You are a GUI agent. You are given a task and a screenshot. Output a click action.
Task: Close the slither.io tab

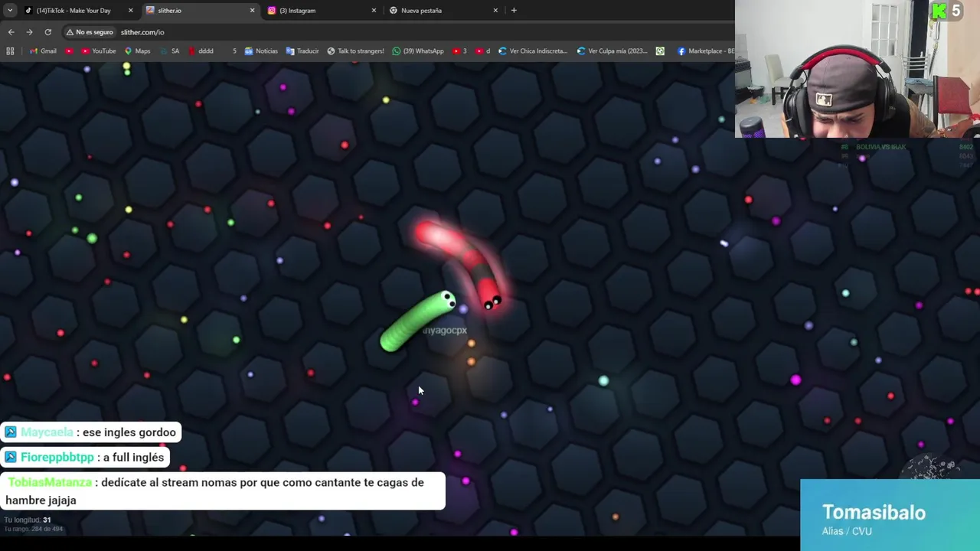click(x=252, y=10)
